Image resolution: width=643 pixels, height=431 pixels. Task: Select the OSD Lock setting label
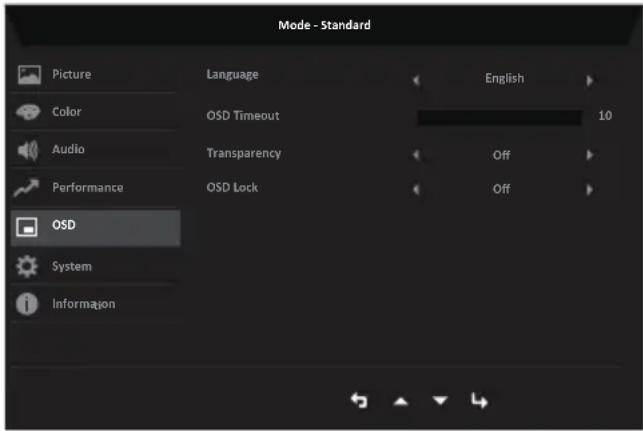tap(232, 187)
